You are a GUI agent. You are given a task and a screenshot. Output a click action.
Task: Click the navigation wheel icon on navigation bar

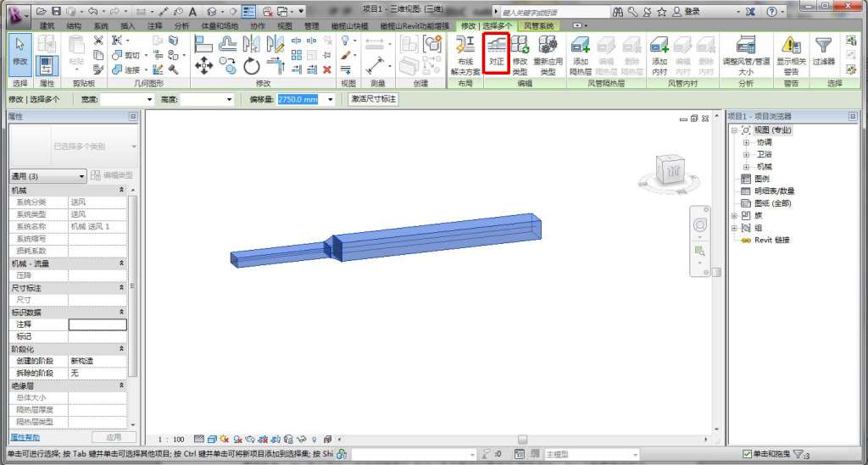coord(699,225)
